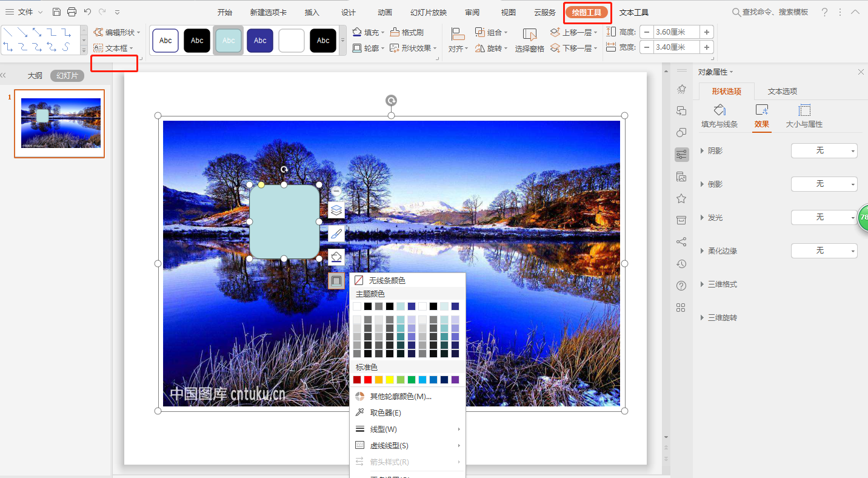This screenshot has width=868, height=478.
Task: Open the Reflection (倒影) preset dropdown
Action: (824, 184)
